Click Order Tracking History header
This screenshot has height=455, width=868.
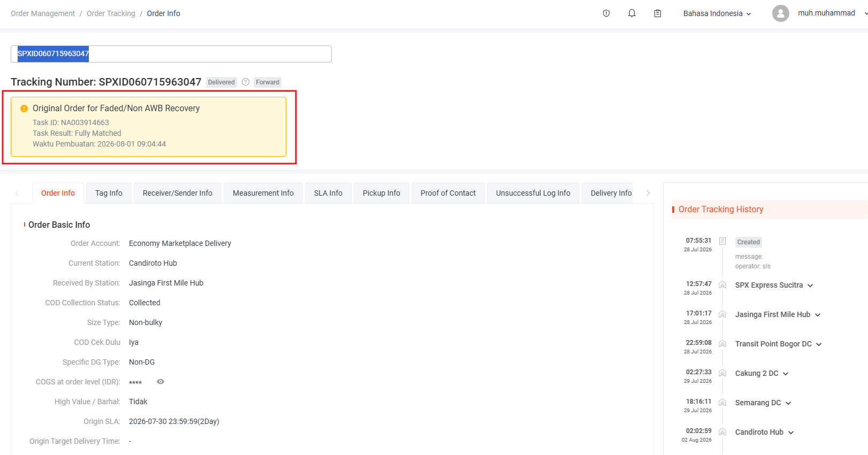click(721, 210)
